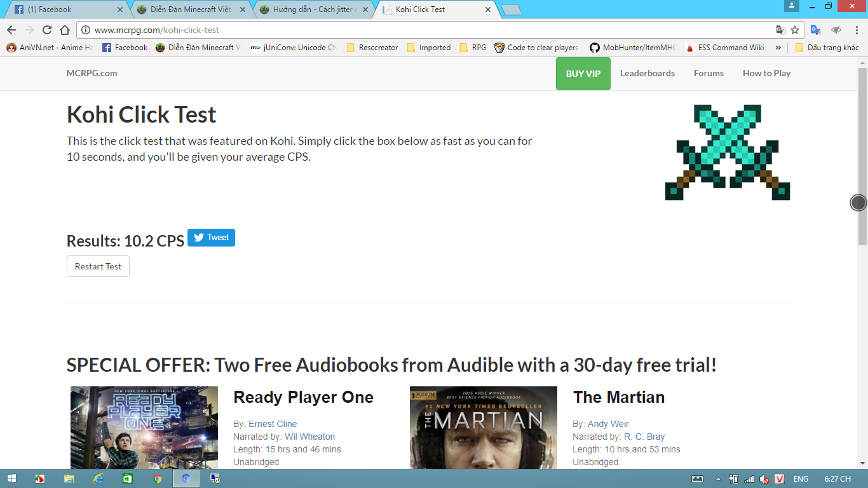Open the Ready Player One cover image

point(144,428)
